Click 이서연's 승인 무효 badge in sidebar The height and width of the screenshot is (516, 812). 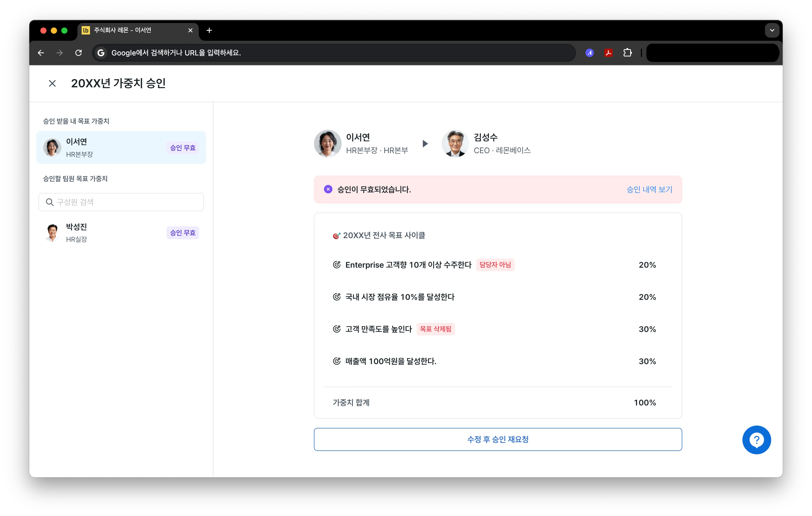coord(183,148)
